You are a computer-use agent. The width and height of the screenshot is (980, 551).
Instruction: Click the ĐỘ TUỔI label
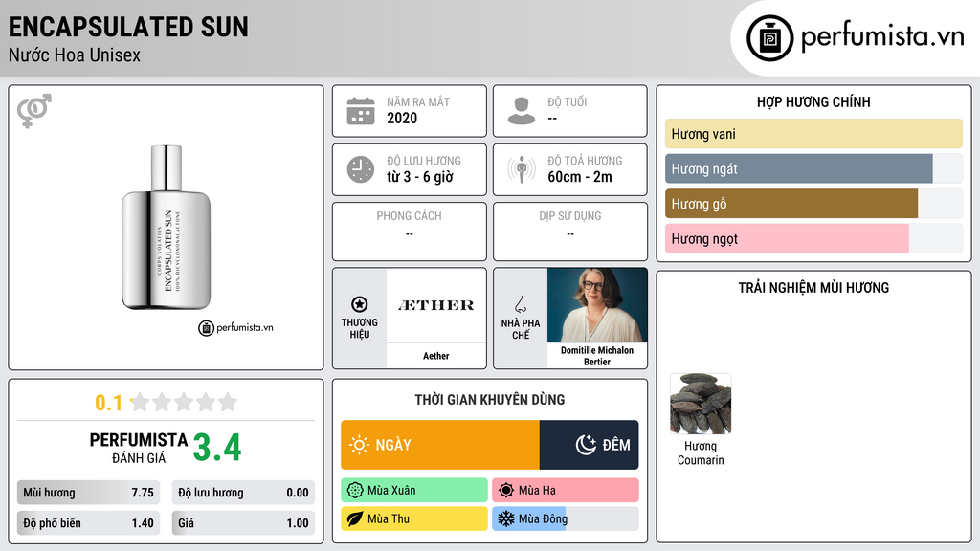[x=568, y=101]
